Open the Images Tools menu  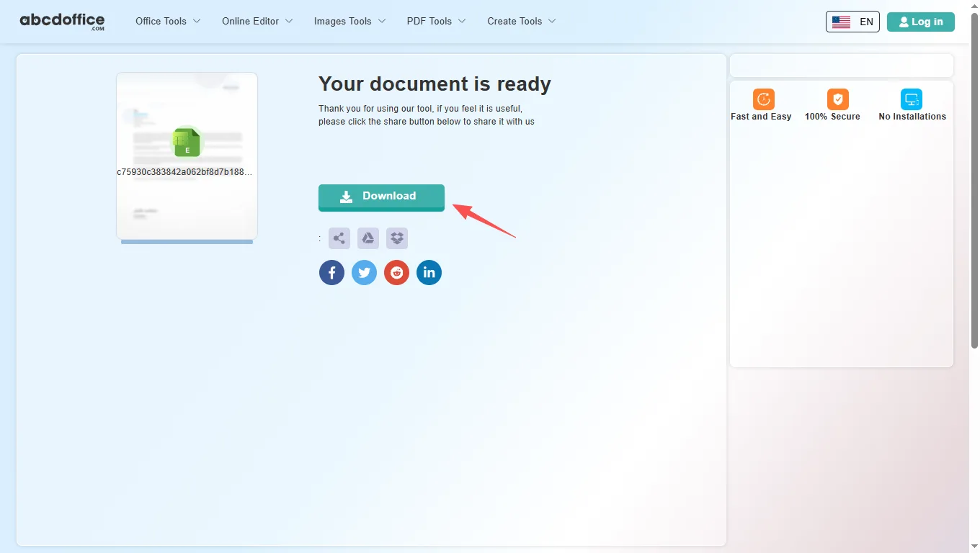tap(349, 22)
